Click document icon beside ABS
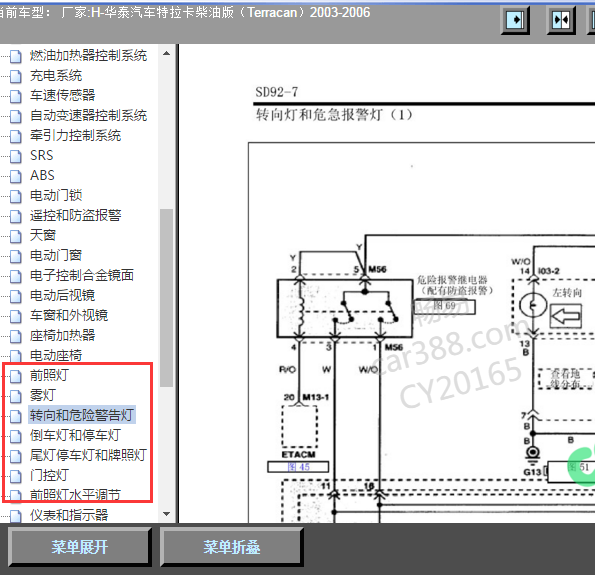The image size is (595, 575). (16, 176)
